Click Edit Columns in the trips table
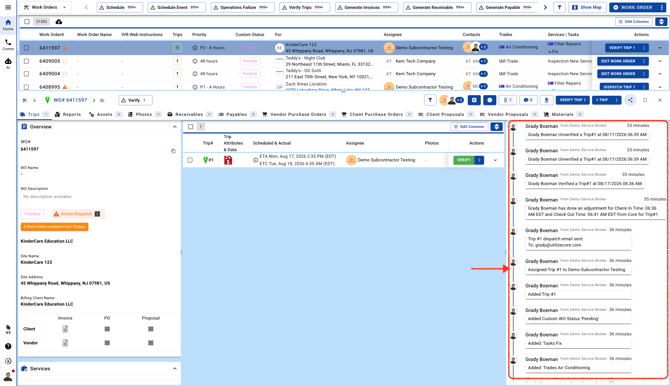This screenshot has height=386, width=670. [469, 127]
